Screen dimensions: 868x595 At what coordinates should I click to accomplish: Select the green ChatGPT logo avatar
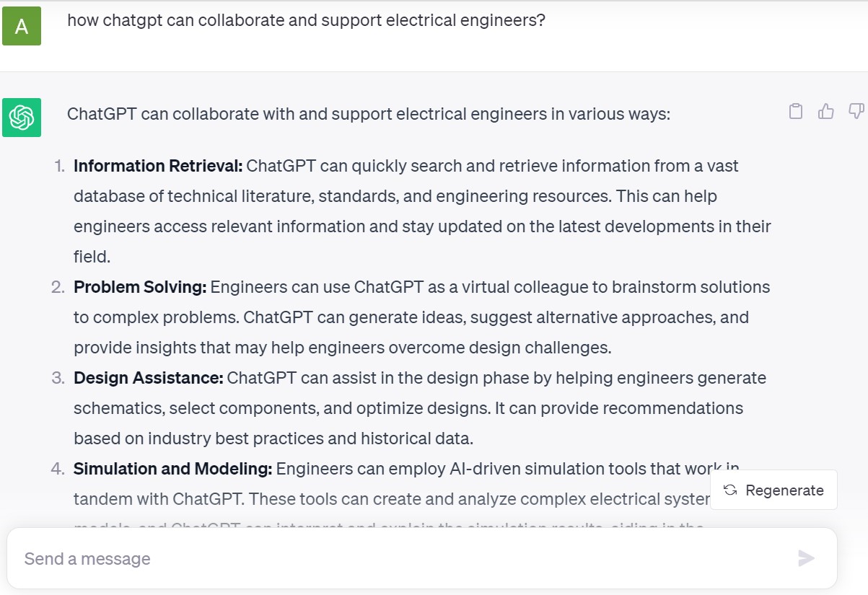click(x=22, y=117)
